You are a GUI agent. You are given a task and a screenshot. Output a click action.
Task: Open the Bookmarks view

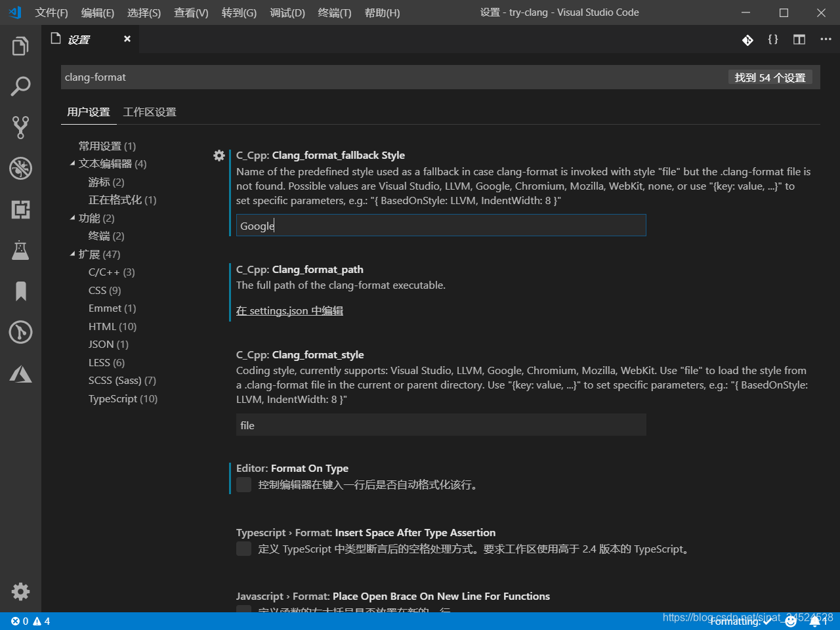(x=20, y=291)
